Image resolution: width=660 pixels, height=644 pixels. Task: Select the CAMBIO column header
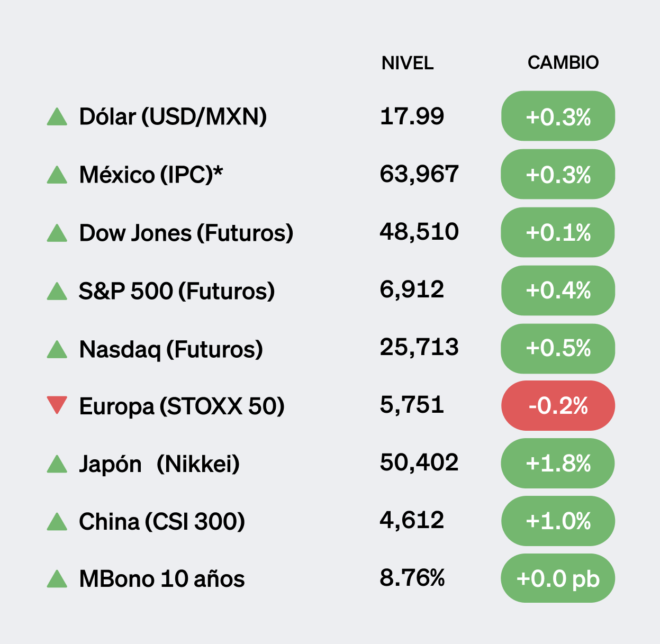(563, 62)
